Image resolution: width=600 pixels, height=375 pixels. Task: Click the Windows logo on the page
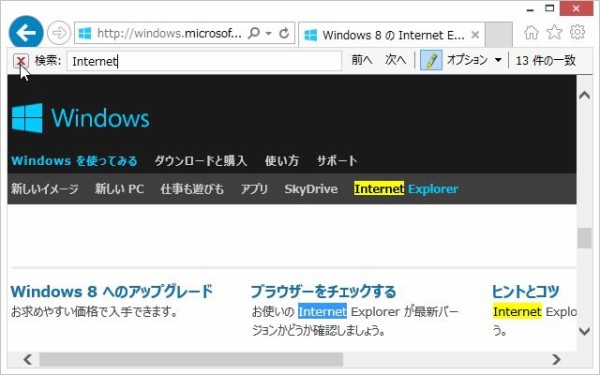[x=80, y=118]
